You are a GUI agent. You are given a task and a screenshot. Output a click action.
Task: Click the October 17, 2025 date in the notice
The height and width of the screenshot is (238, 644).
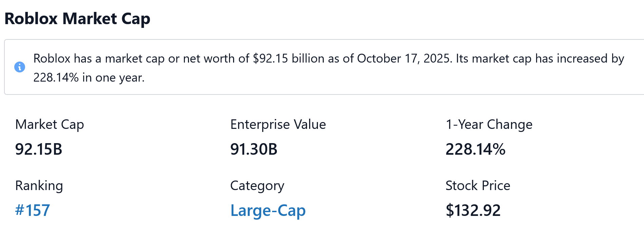pyautogui.click(x=404, y=58)
